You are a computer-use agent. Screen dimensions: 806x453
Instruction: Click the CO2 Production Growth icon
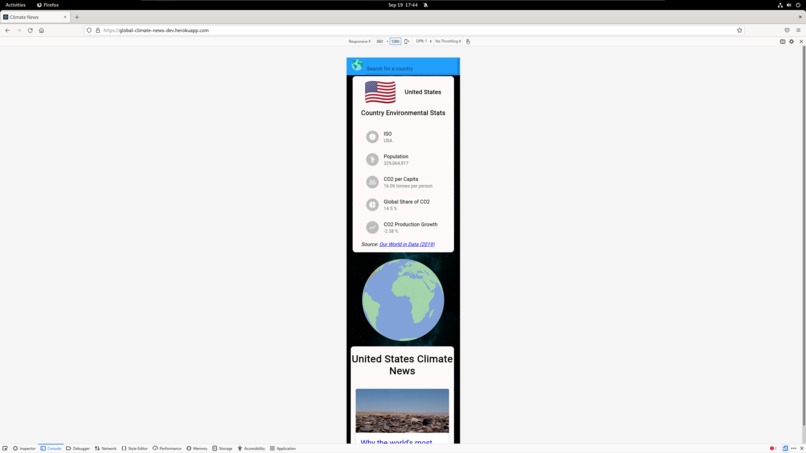coord(372,227)
